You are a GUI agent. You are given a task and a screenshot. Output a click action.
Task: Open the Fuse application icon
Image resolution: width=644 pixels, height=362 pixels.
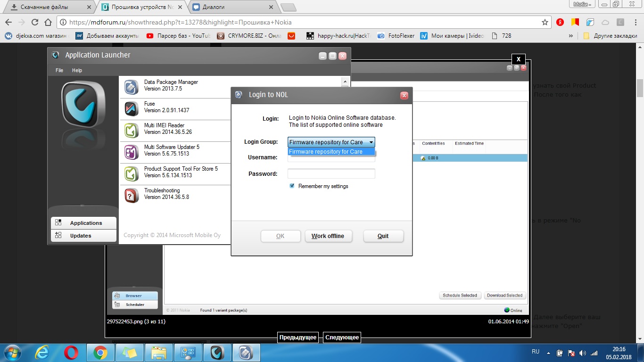[131, 109]
